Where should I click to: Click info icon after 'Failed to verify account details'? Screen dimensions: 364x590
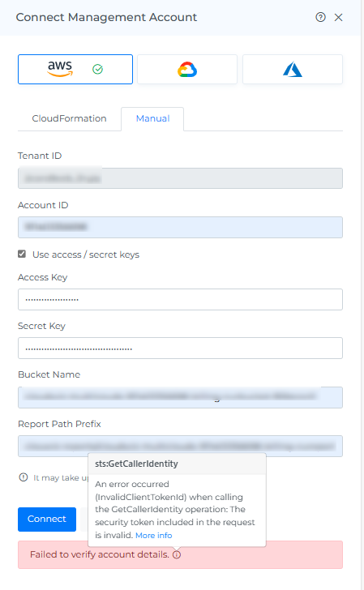[x=177, y=554]
